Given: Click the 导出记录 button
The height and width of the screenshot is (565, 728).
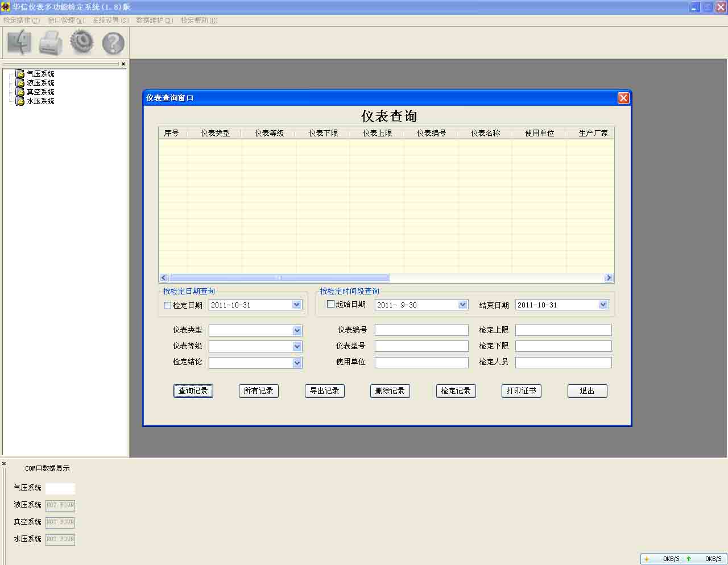Looking at the screenshot, I should [325, 391].
